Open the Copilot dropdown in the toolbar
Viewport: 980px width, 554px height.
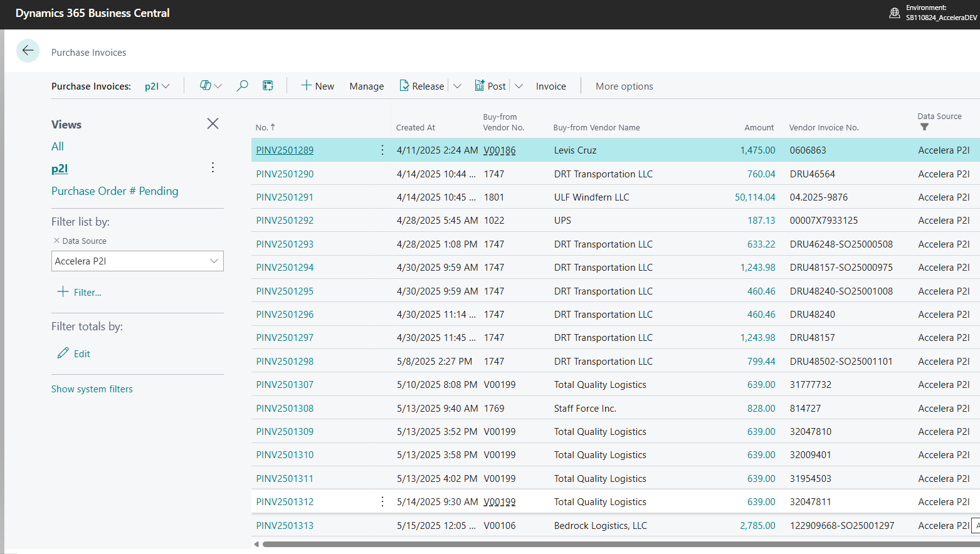pyautogui.click(x=211, y=86)
